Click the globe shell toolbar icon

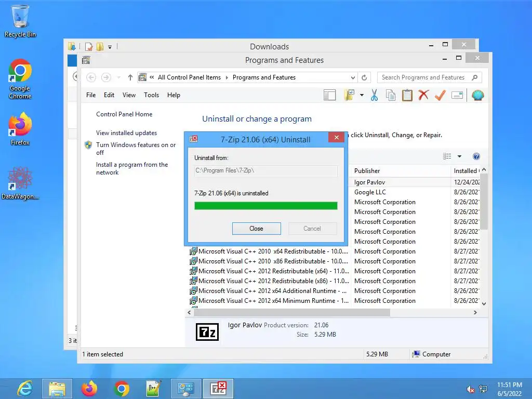point(477,96)
